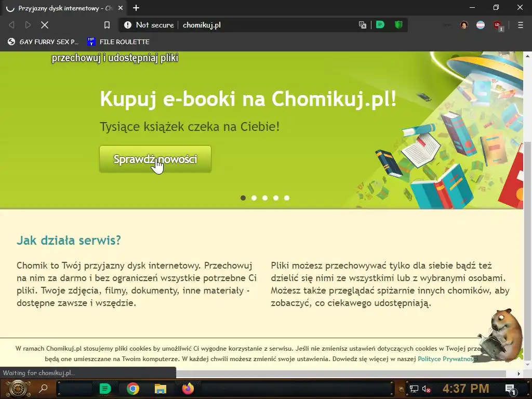This screenshot has width=532, height=399.
Task: Open the network tray icon
Action: pos(414,389)
